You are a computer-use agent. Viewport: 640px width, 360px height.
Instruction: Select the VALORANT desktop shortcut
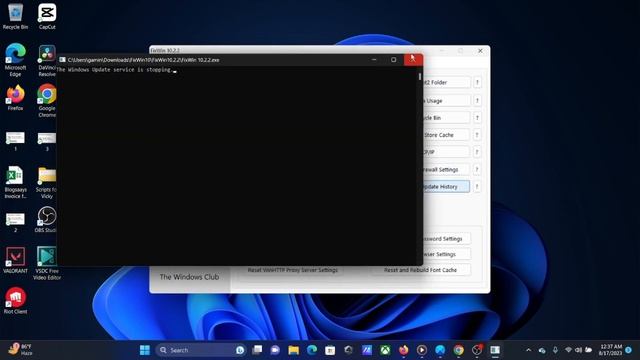pyautogui.click(x=16, y=260)
